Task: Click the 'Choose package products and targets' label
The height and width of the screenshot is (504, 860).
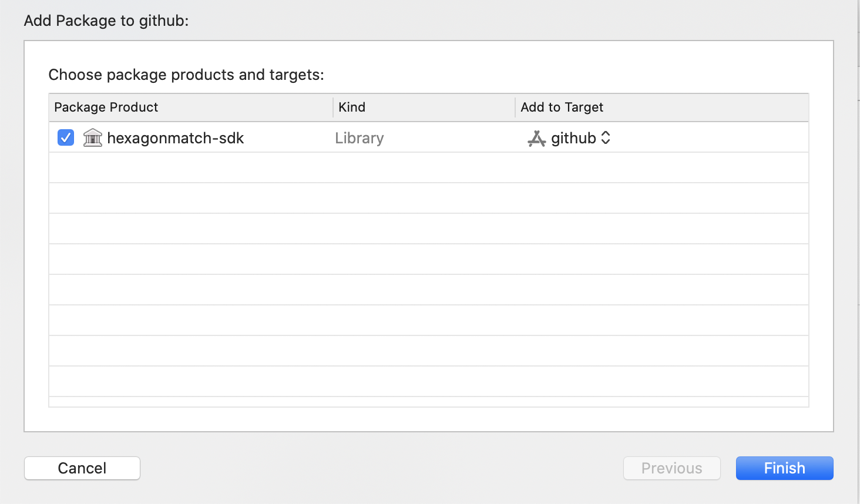Action: [186, 75]
